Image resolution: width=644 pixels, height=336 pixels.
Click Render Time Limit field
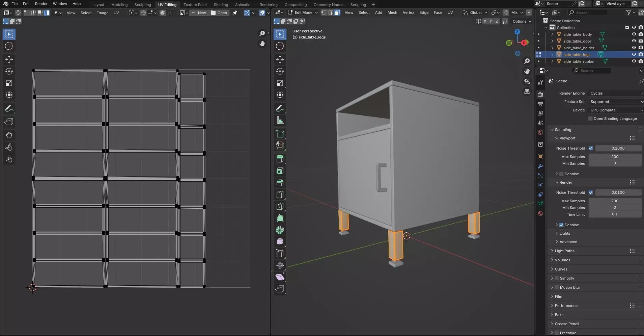615,214
